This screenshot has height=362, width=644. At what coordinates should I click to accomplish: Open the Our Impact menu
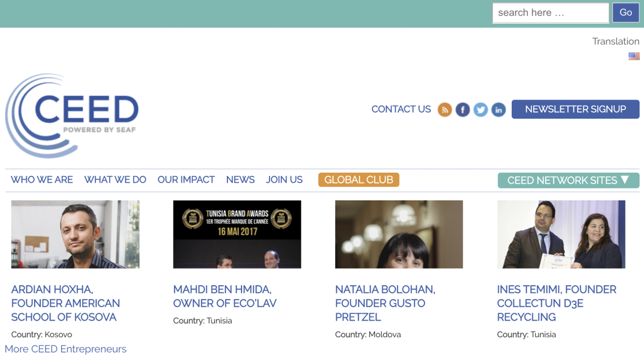tap(186, 179)
